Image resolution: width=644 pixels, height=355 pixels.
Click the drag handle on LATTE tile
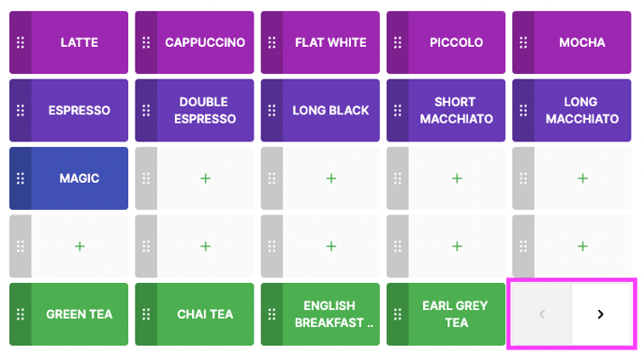pyautogui.click(x=21, y=42)
